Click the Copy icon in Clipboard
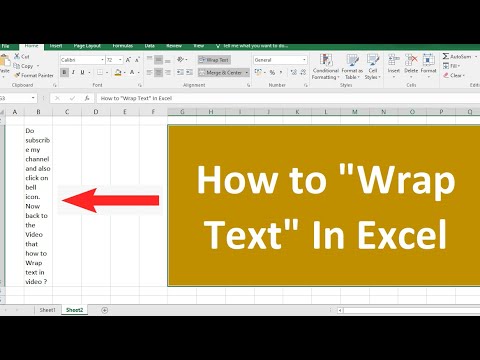The image size is (480, 360). [16, 66]
